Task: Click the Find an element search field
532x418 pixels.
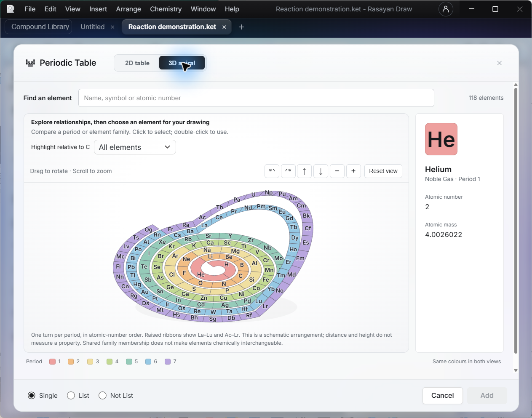Action: point(256,98)
